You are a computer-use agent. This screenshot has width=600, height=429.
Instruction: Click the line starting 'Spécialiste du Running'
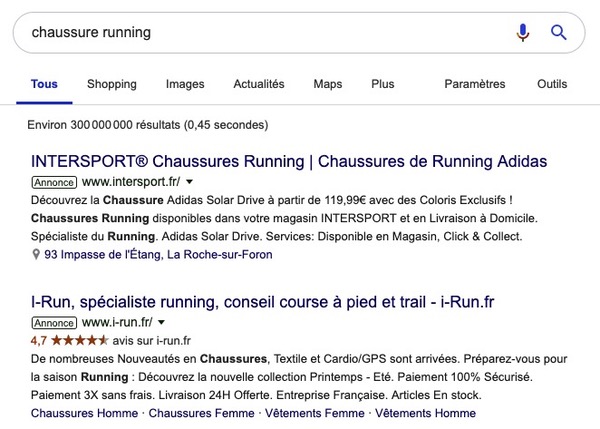[276, 237]
